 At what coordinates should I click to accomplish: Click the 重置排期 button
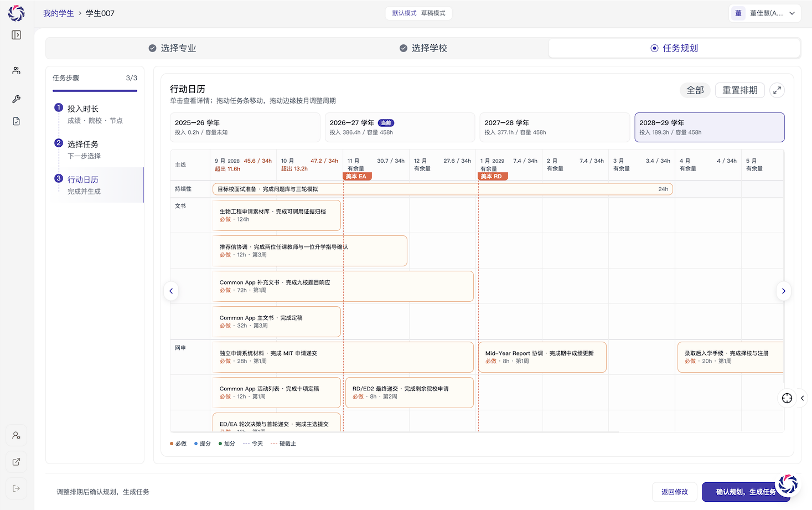coord(740,90)
